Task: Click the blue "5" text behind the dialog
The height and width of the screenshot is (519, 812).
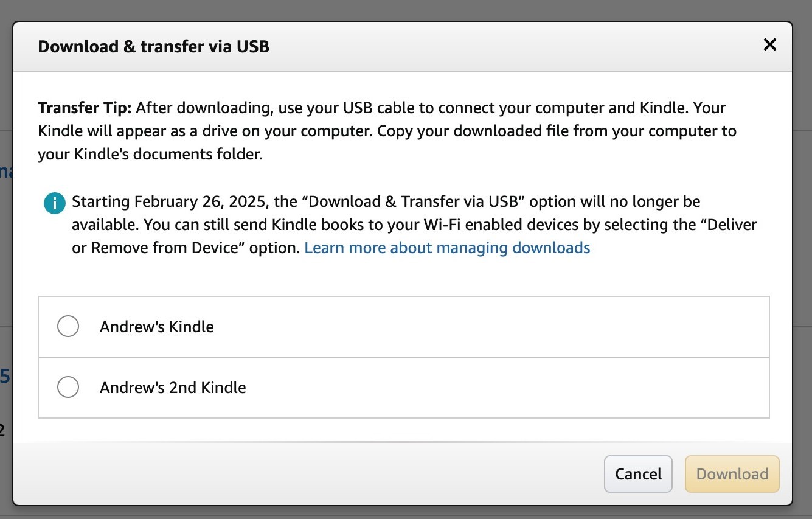Action: [5, 377]
